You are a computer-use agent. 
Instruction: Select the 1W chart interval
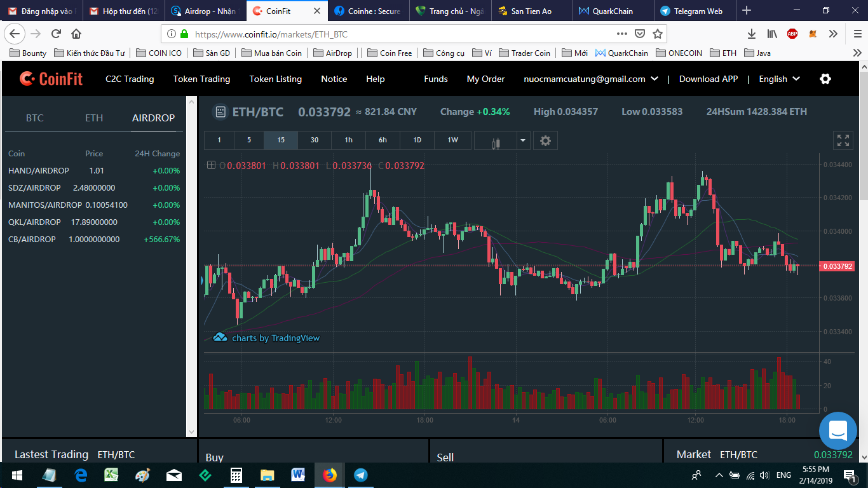click(452, 140)
